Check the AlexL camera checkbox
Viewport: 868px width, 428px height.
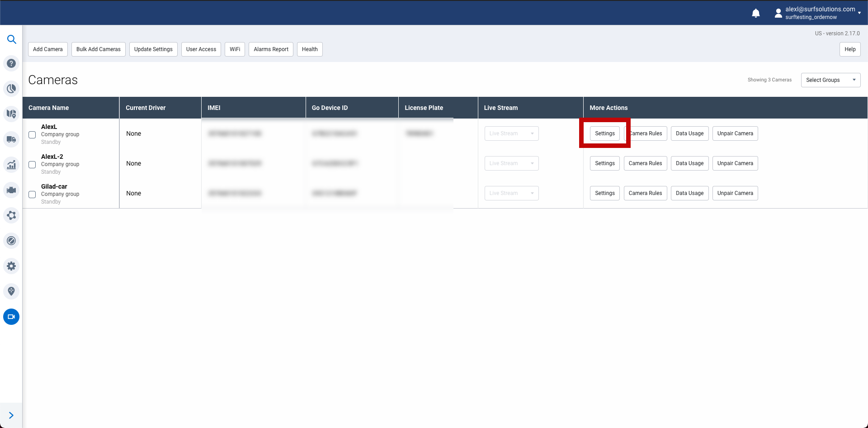(x=32, y=135)
